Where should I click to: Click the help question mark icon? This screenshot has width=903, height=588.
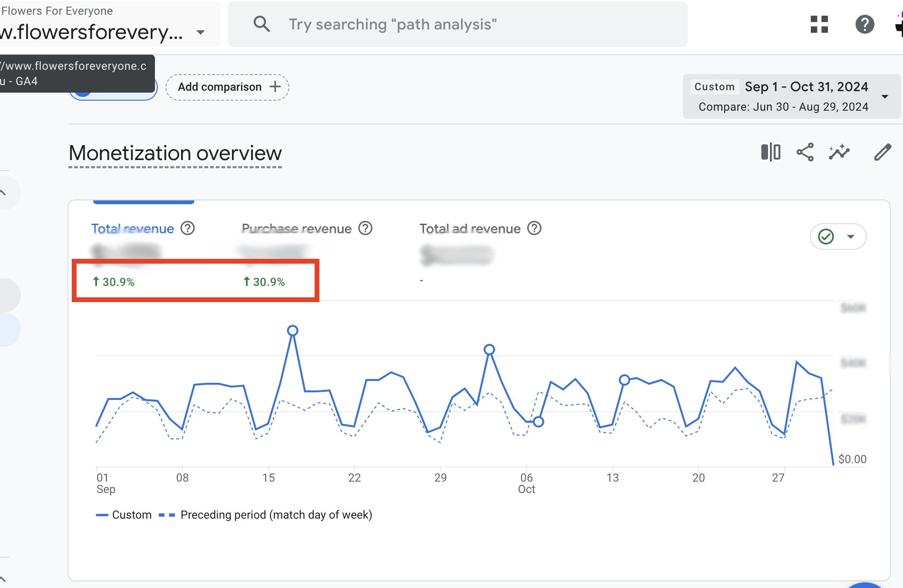tap(865, 24)
